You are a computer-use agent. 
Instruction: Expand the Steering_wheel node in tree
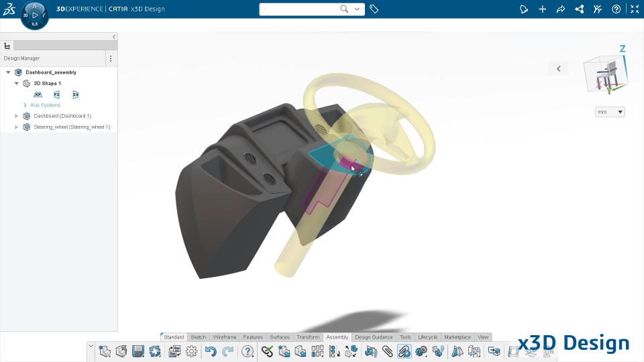[x=16, y=127]
